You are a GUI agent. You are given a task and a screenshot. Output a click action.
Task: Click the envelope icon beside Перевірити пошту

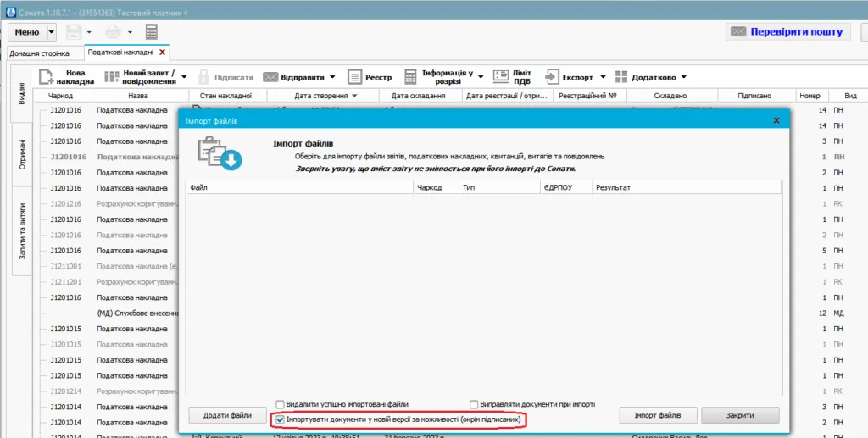click(x=738, y=32)
